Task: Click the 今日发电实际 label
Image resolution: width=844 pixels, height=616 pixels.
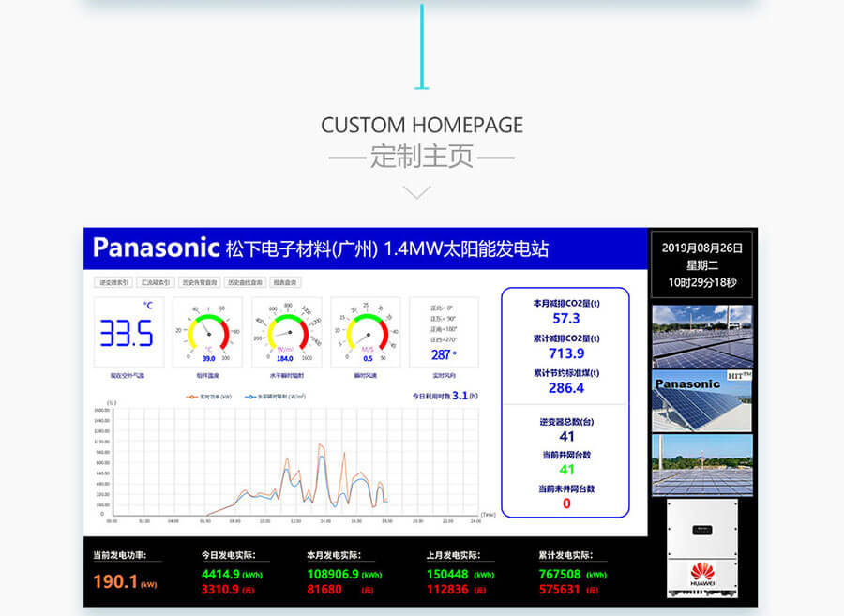Action: coord(229,555)
